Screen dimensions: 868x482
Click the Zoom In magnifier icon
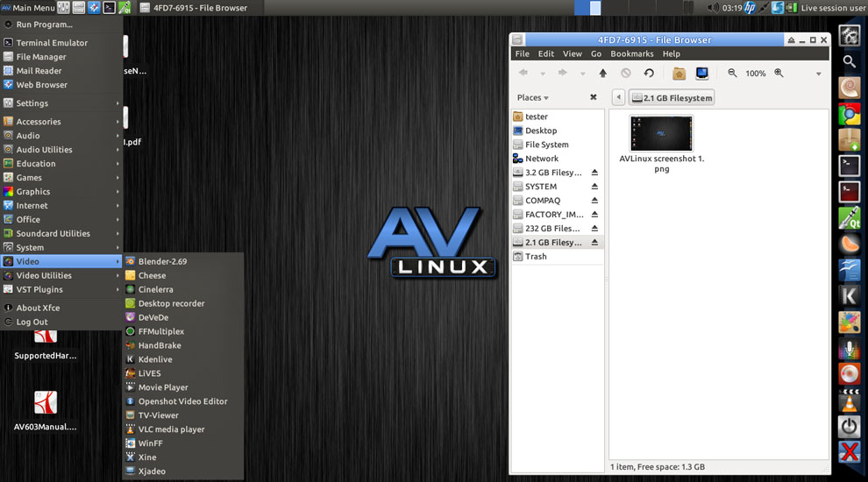[779, 73]
